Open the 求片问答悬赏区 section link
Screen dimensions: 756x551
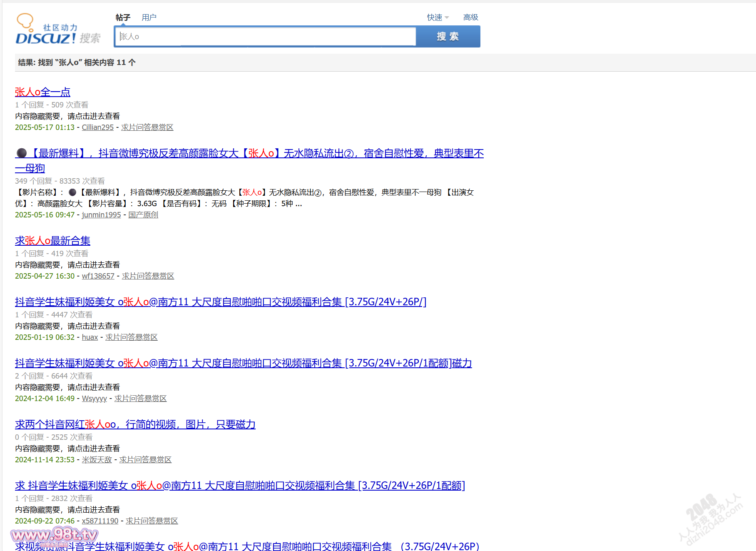pyautogui.click(x=147, y=127)
